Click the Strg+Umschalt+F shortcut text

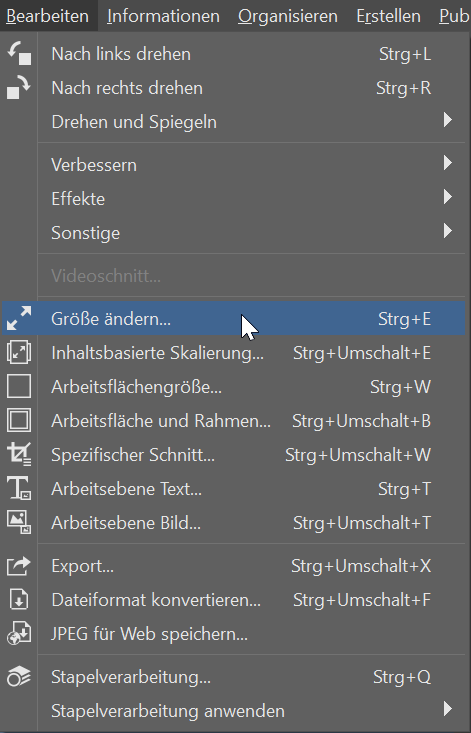tap(362, 600)
